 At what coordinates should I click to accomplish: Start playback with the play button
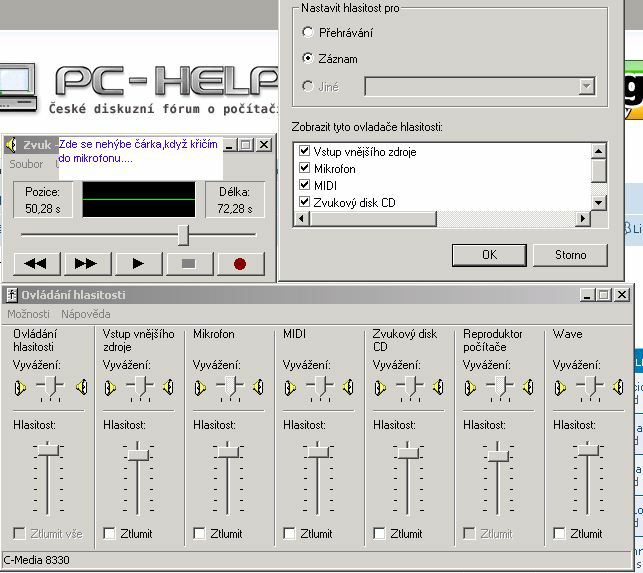click(x=138, y=264)
